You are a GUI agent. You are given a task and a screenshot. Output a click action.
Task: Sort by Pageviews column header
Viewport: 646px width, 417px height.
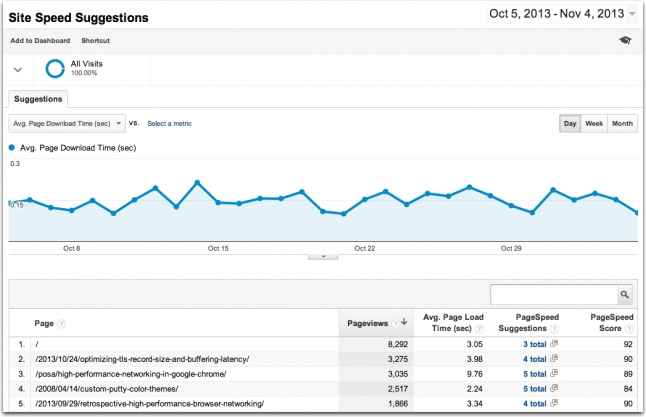pyautogui.click(x=367, y=323)
